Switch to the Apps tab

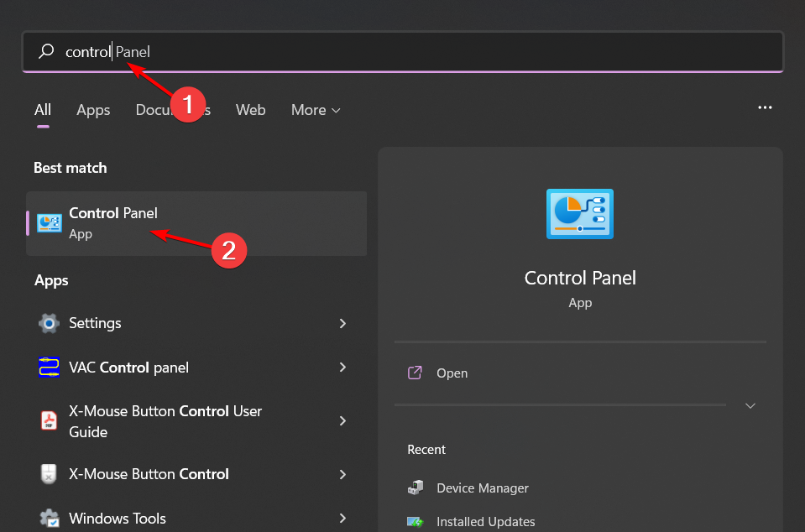pos(93,110)
